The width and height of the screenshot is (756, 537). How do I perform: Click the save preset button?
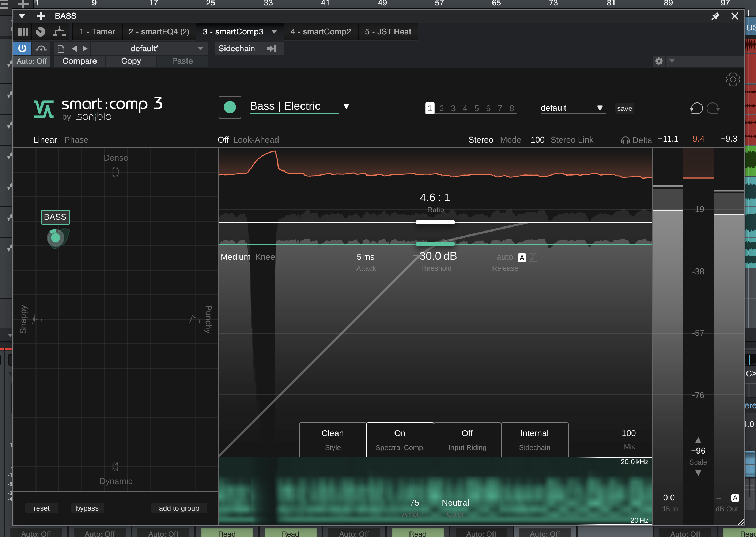pyautogui.click(x=625, y=108)
